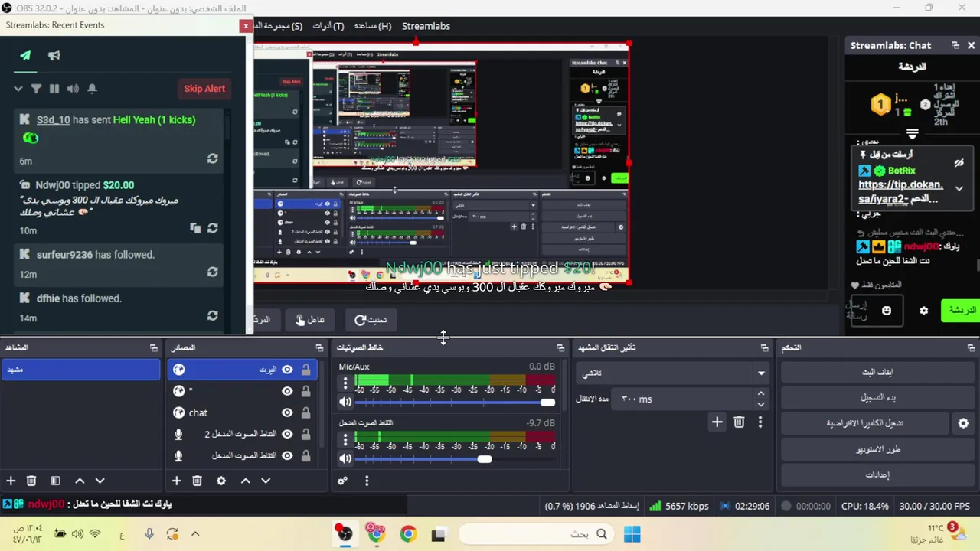This screenshot has height=551, width=980.
Task: Remove transition trash icon
Action: tap(739, 422)
